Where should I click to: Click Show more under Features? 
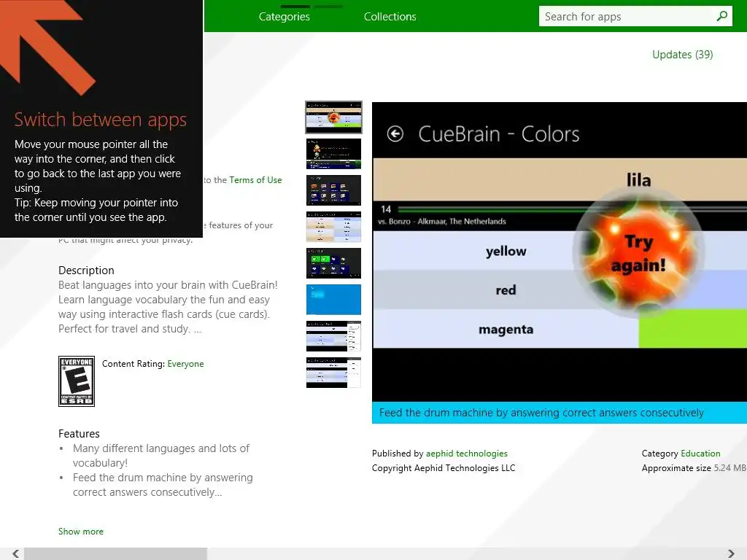[x=80, y=532]
